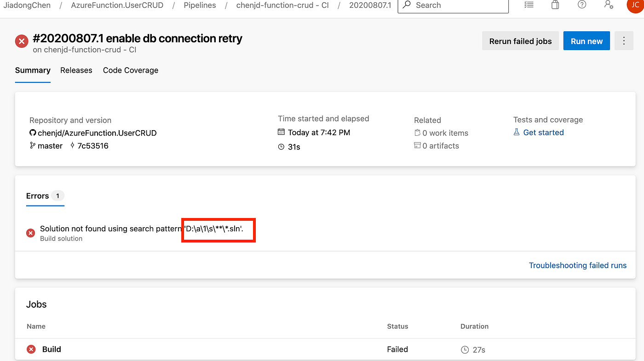Image resolution: width=644 pixels, height=361 pixels.
Task: Select the master branch icon
Action: 32,146
